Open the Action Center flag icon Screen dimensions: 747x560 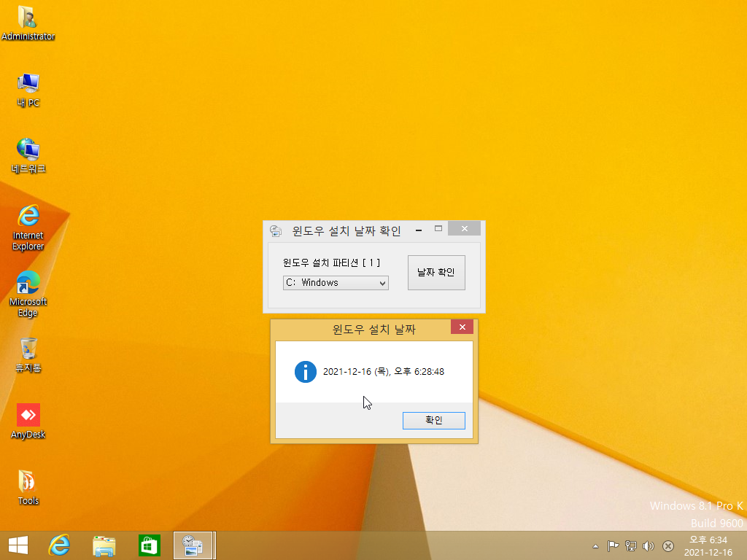pyautogui.click(x=613, y=546)
